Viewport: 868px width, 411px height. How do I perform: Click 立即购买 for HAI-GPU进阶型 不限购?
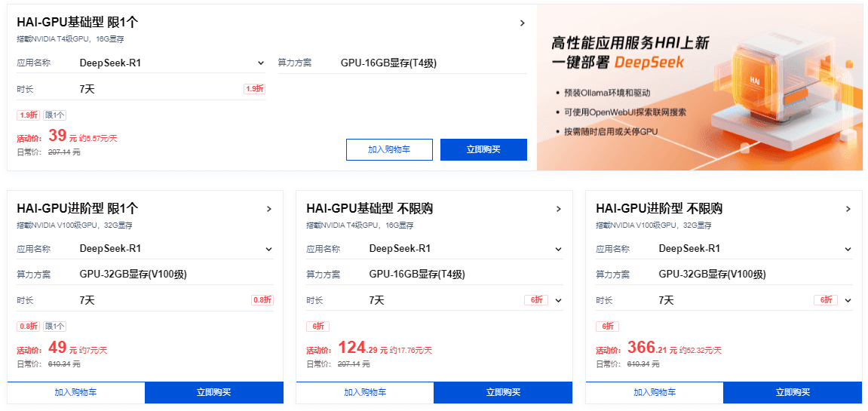tap(793, 392)
